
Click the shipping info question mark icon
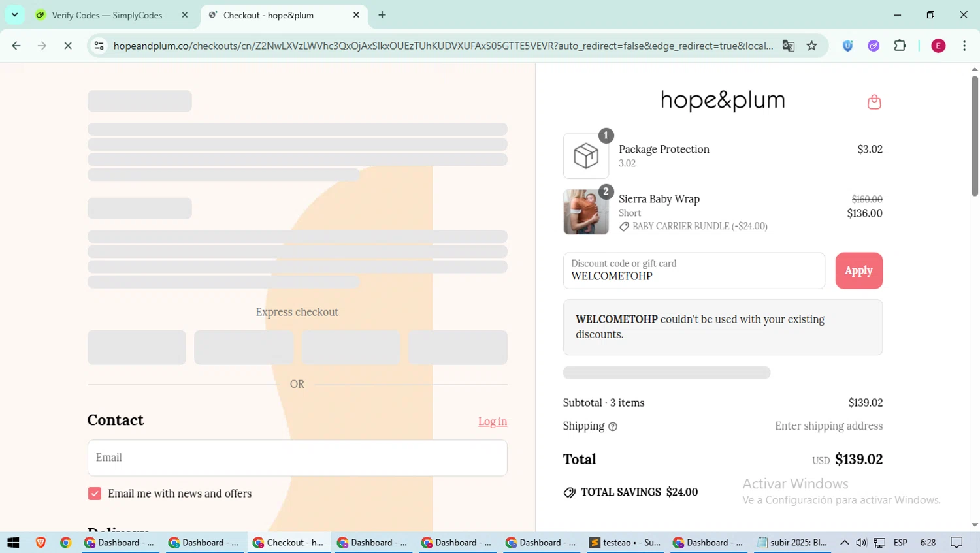(x=613, y=426)
